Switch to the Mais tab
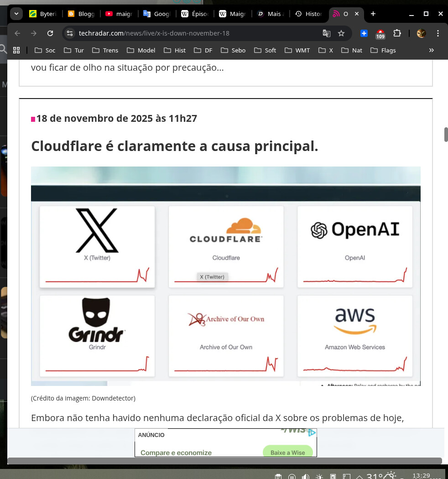Viewport: 448px width, 479px height. 271,14
